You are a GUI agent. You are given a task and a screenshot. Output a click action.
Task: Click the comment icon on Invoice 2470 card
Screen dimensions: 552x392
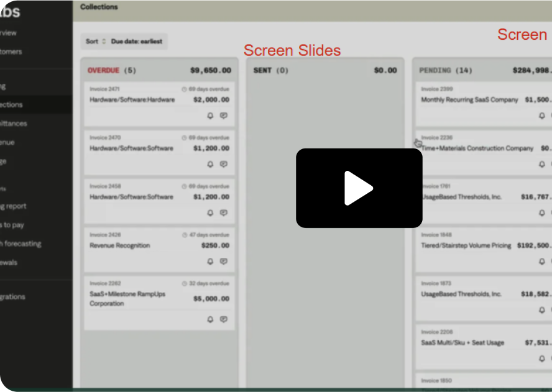coord(224,164)
